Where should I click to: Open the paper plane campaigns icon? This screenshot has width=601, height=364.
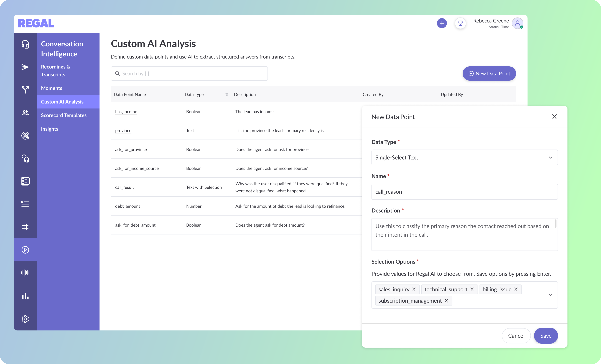pos(25,67)
